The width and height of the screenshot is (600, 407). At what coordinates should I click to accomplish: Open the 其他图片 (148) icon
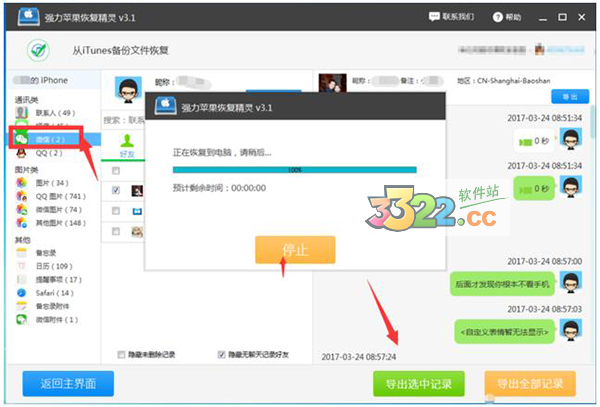click(x=21, y=223)
